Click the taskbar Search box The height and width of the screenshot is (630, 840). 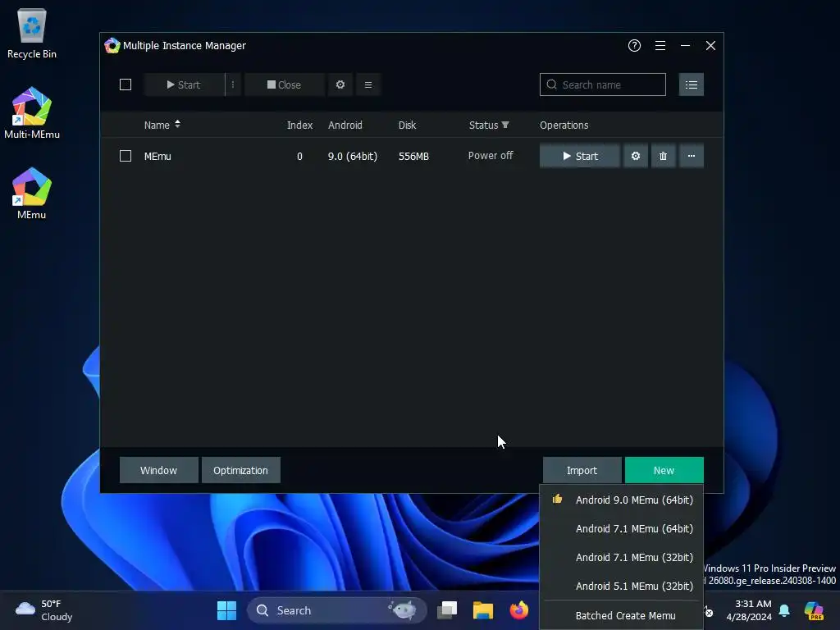coord(336,610)
